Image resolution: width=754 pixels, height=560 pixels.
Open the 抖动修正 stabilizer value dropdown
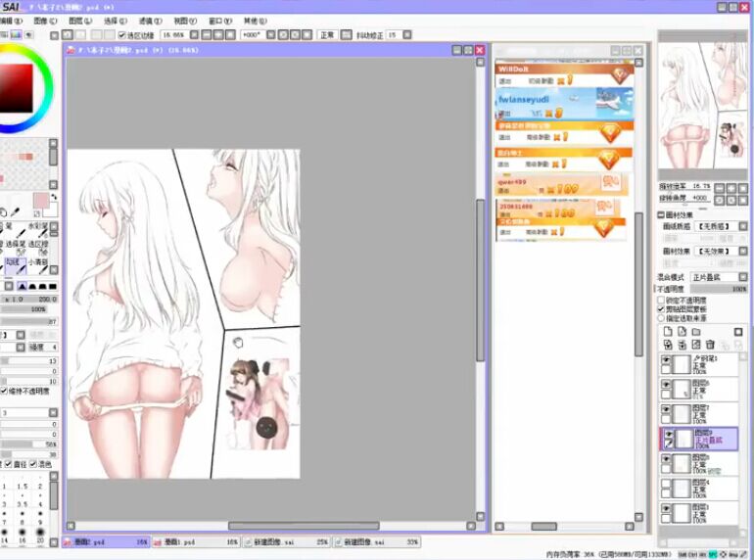[x=407, y=34]
